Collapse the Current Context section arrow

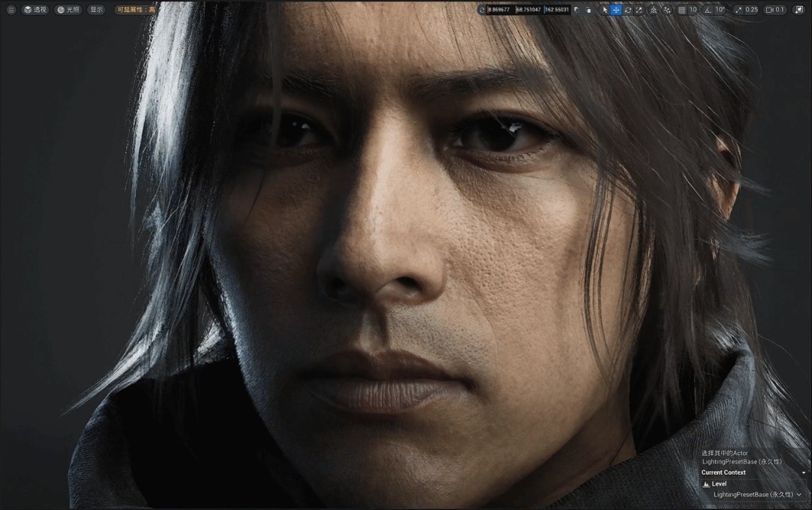804,472
